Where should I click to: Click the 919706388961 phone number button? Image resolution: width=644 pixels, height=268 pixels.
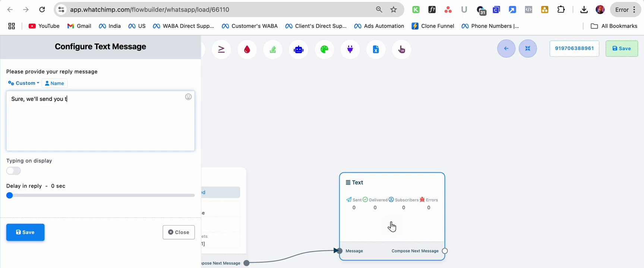(574, 48)
